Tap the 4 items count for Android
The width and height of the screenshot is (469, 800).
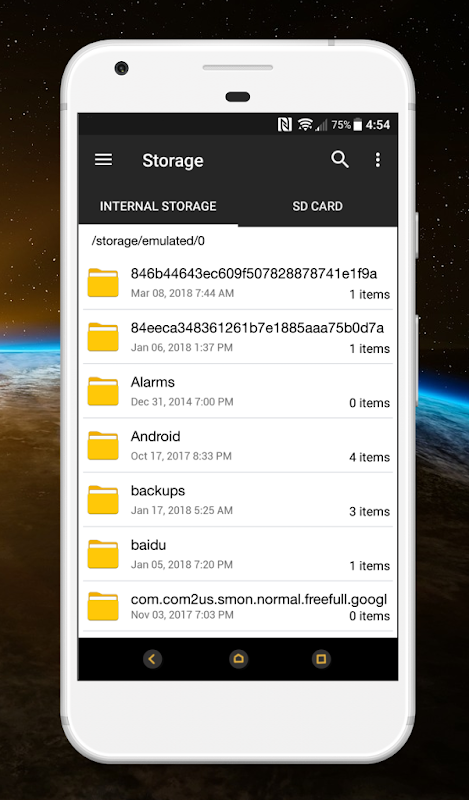click(369, 457)
